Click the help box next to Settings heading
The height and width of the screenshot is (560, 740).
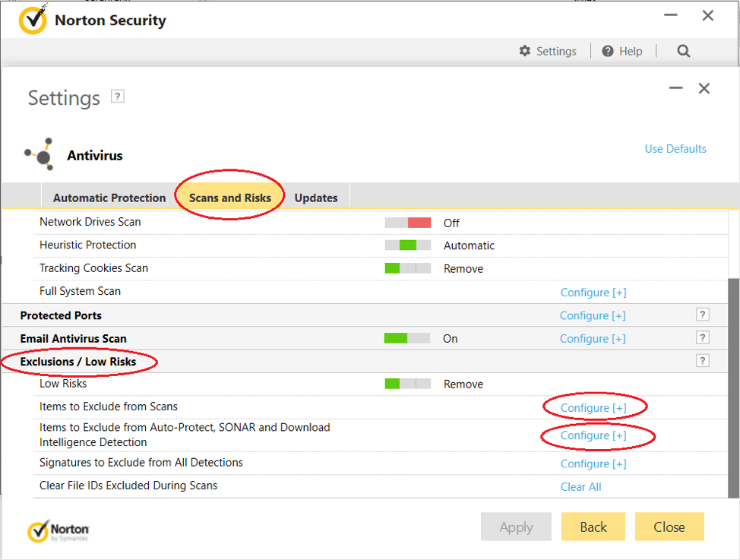(x=118, y=96)
